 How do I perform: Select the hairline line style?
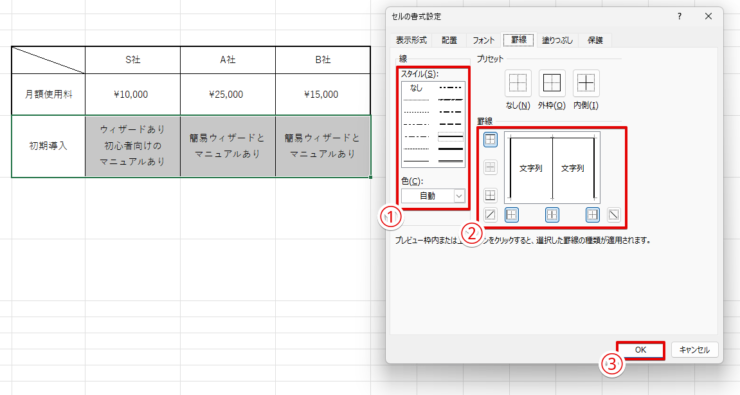(x=416, y=100)
